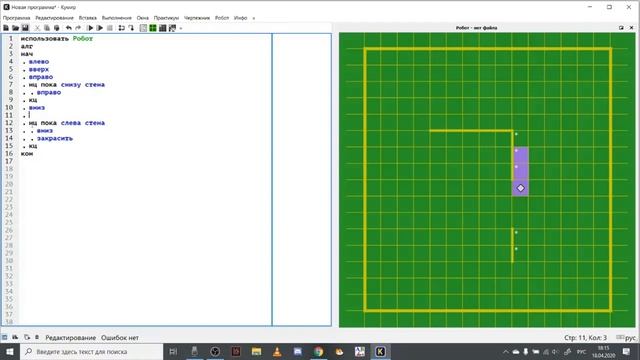This screenshot has height=360, width=640.
Task: Paste code from the clipboard
Action: 56,28
